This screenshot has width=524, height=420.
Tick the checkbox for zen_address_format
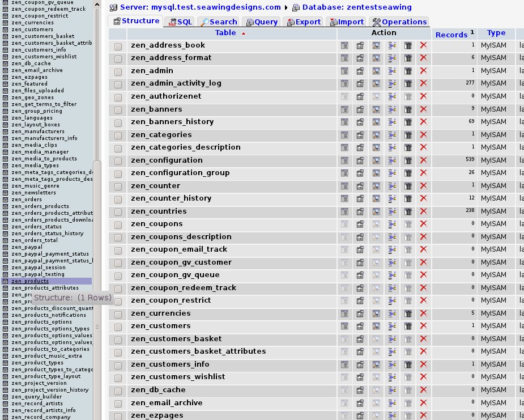pos(118,58)
